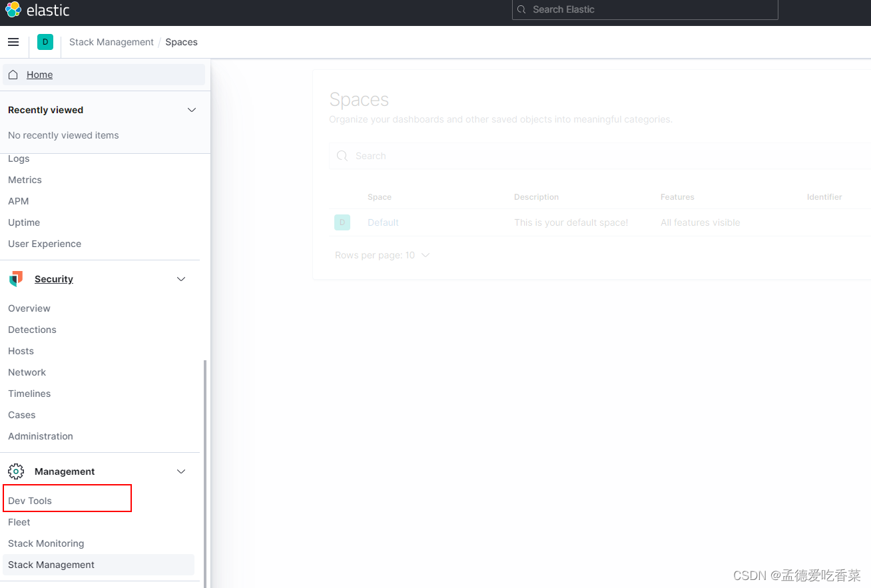Open Detections under Security
Viewport: 871px width, 588px height.
[x=32, y=330]
